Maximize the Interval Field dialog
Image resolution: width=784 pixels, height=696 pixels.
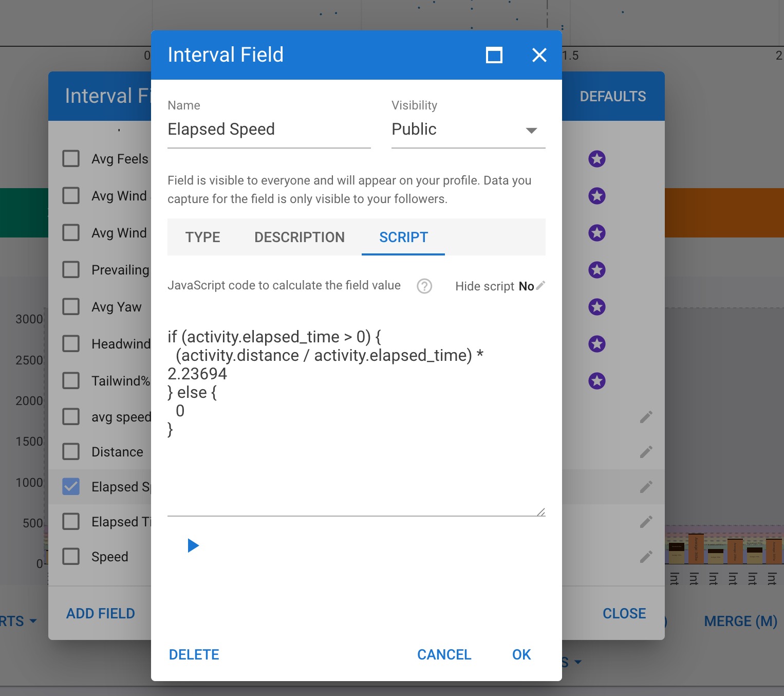tap(494, 55)
